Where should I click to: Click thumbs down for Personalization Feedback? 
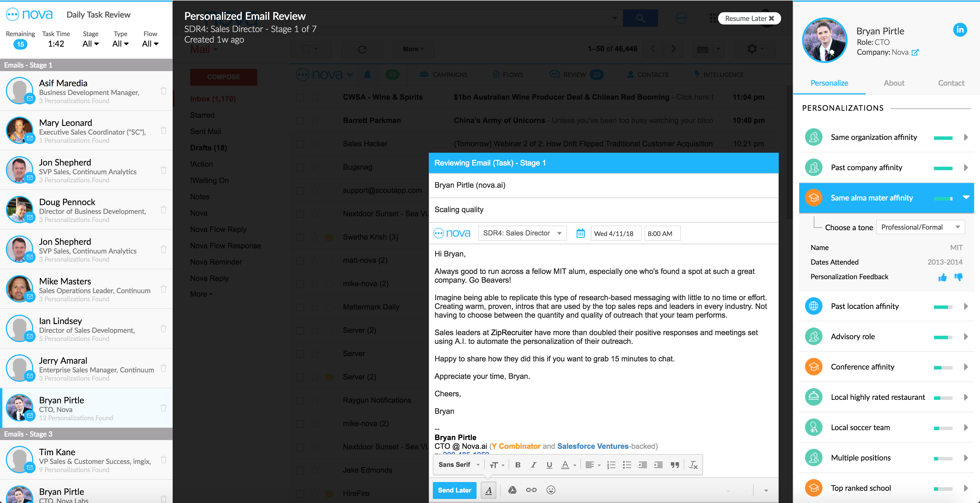(958, 277)
